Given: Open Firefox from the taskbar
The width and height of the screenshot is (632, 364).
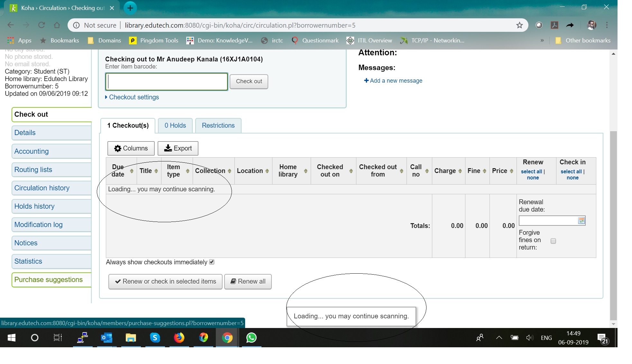Looking at the screenshot, I should [179, 338].
